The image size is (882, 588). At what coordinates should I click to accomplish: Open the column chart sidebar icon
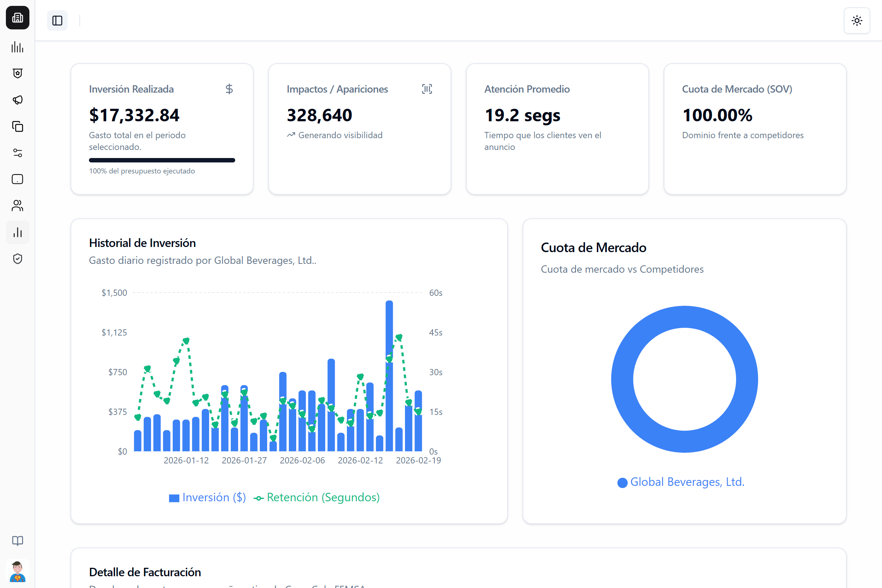click(x=18, y=47)
